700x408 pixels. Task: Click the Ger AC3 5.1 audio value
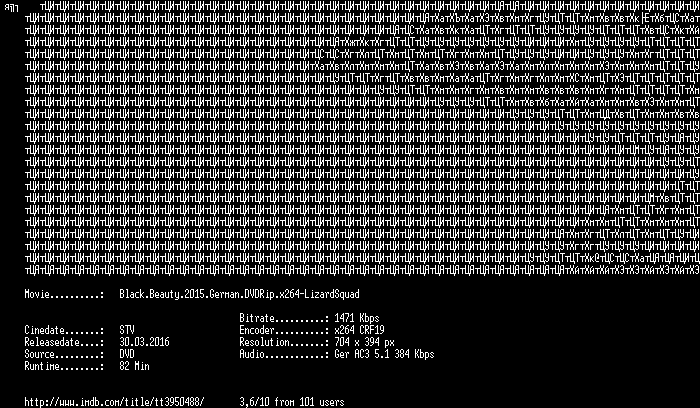384,354
